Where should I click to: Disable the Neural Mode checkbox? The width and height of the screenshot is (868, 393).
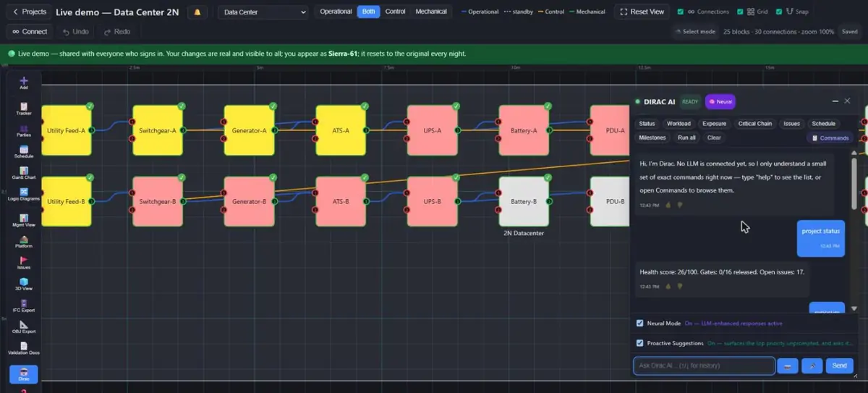[x=639, y=323]
